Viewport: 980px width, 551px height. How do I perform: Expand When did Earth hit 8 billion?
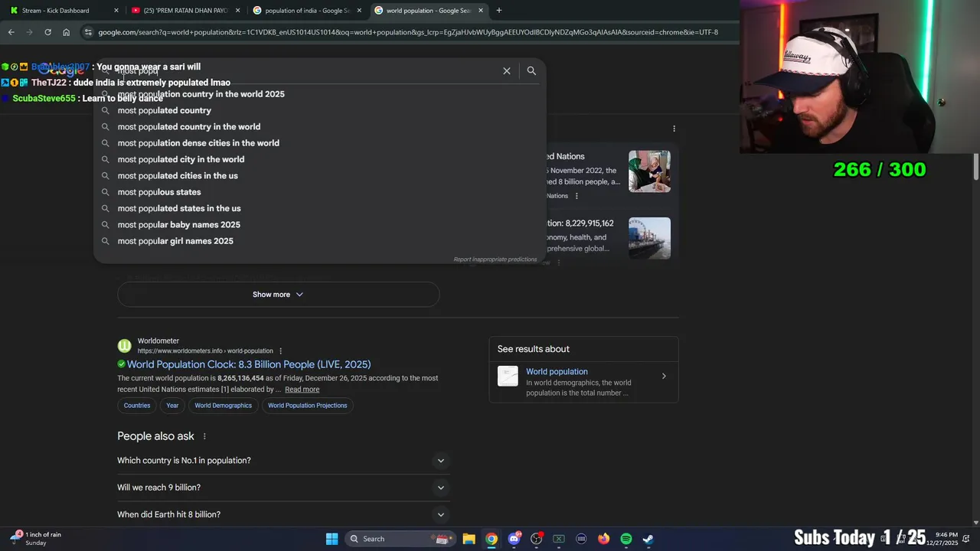(x=283, y=514)
